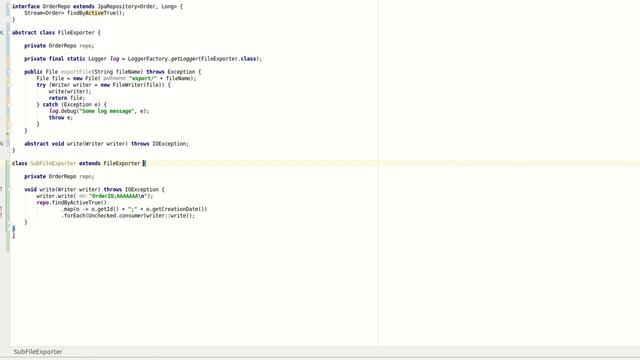Click the override gutter icon beside void write
The image size is (640, 360).
coord(2,189)
